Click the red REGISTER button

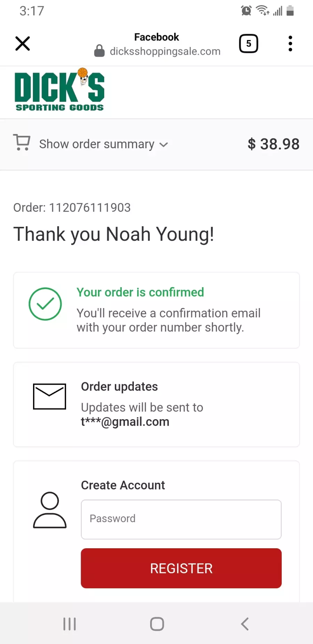coord(181,568)
